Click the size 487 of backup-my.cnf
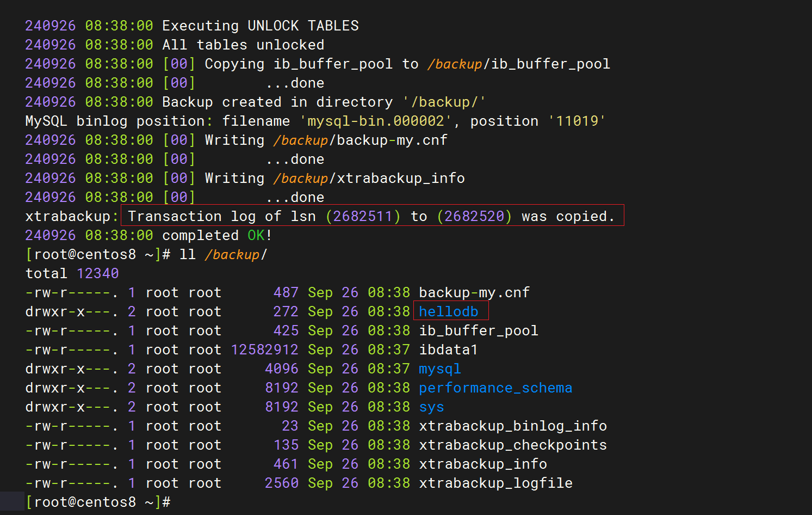The height and width of the screenshot is (515, 812). tap(286, 293)
